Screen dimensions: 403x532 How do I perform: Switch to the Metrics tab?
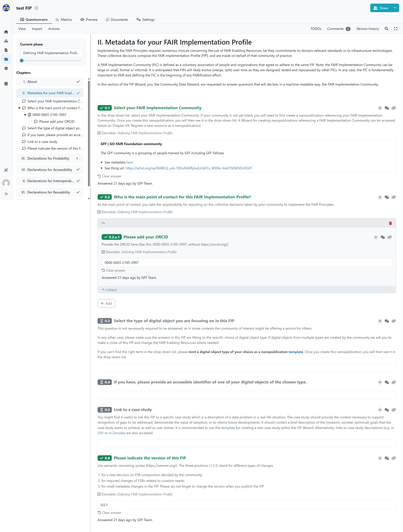coord(64,20)
